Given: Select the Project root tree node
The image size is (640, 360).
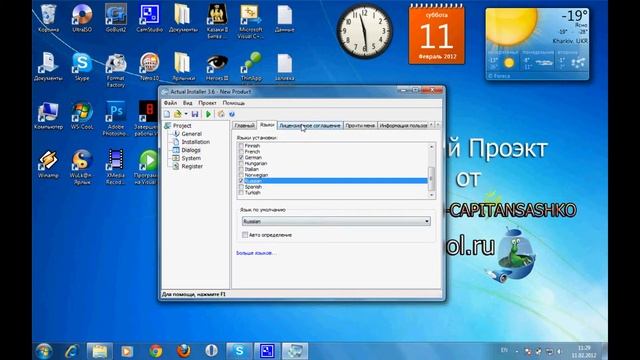Looking at the screenshot, I should coord(182,126).
